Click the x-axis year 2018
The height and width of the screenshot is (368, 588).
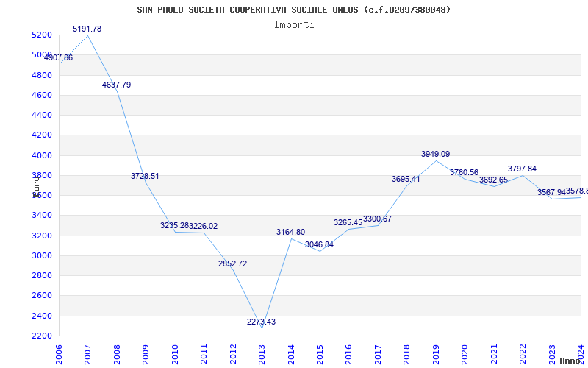(407, 355)
